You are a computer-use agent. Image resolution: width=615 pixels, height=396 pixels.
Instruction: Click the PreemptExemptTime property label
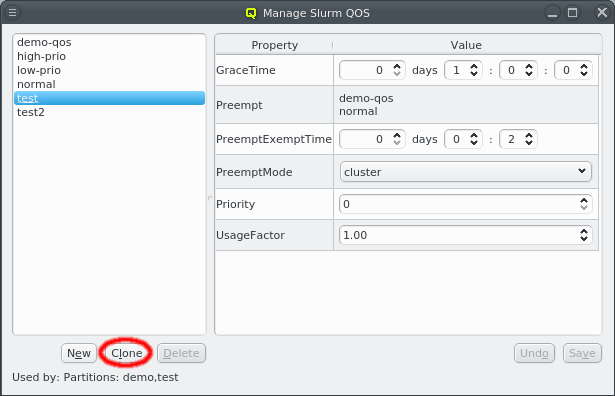pyautogui.click(x=274, y=139)
